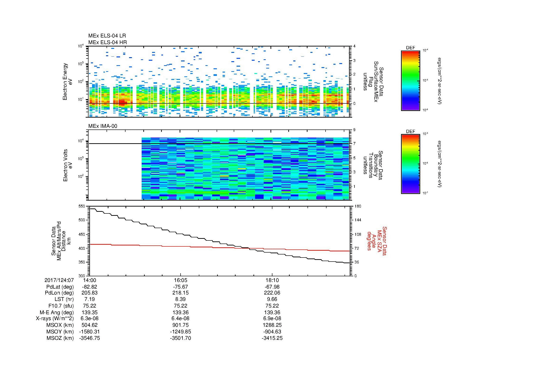Viewport: 555px width, 392px height.
Task: Click the MEx IMA-00 panel title
Action: click(x=103, y=126)
